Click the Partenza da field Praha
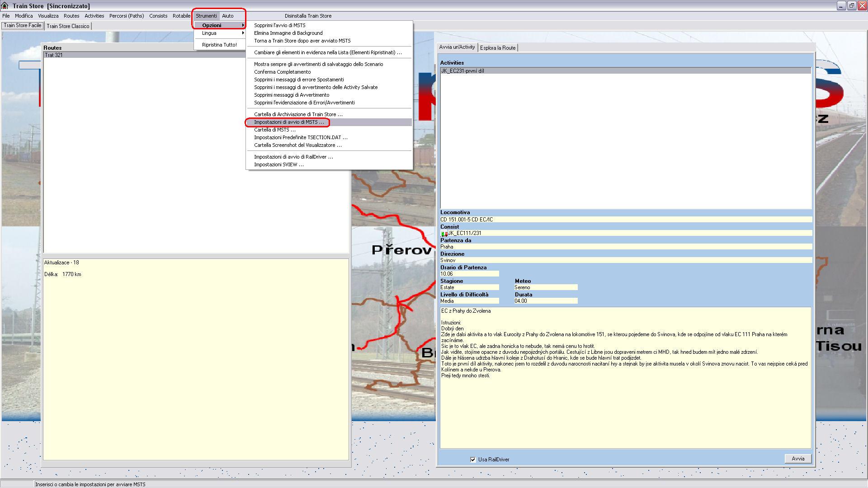 click(626, 247)
